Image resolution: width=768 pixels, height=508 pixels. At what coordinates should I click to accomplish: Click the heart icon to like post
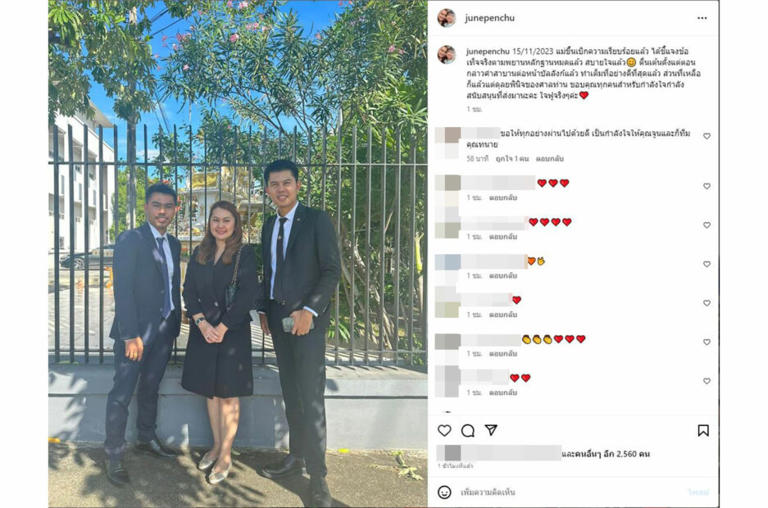444,431
